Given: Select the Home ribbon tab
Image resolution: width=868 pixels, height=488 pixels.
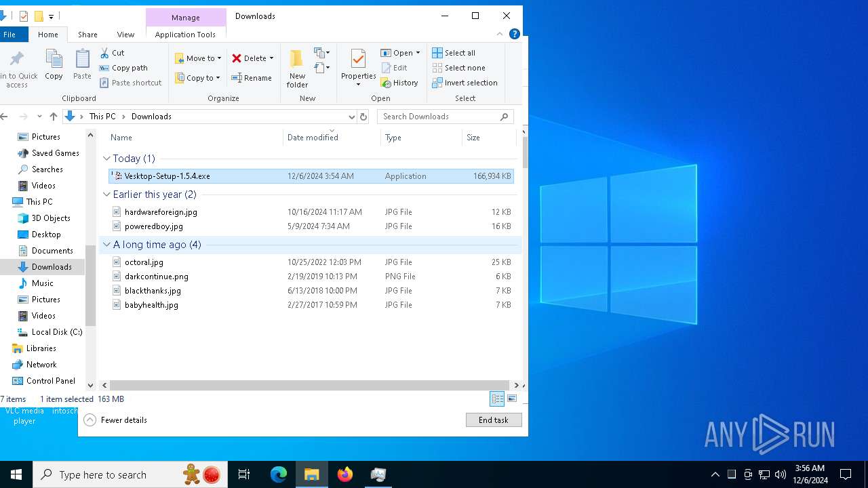Looking at the screenshot, I should (x=48, y=35).
